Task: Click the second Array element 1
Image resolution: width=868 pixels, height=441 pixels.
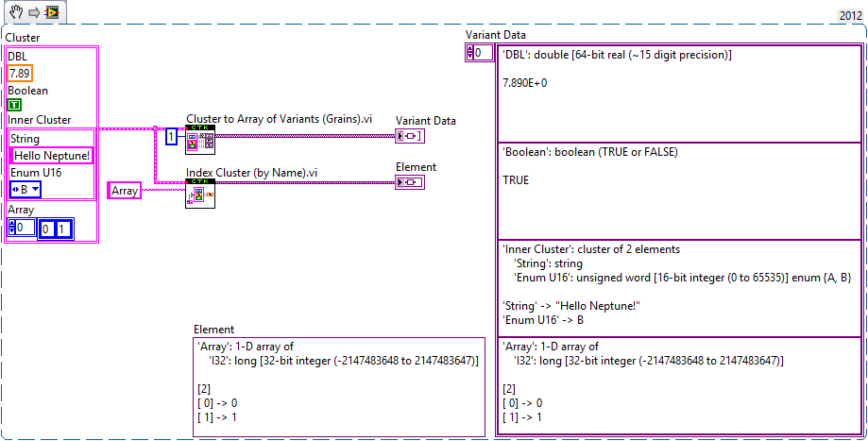Action: coord(63,229)
